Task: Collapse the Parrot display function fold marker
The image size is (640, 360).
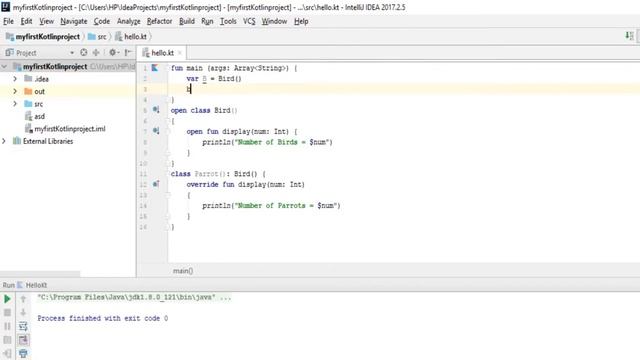Action: 168,195
